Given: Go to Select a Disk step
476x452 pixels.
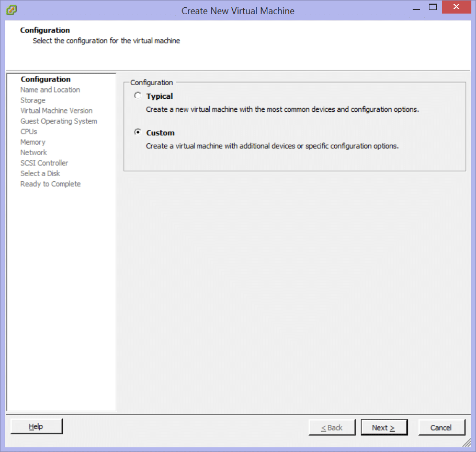Looking at the screenshot, I should point(40,173).
